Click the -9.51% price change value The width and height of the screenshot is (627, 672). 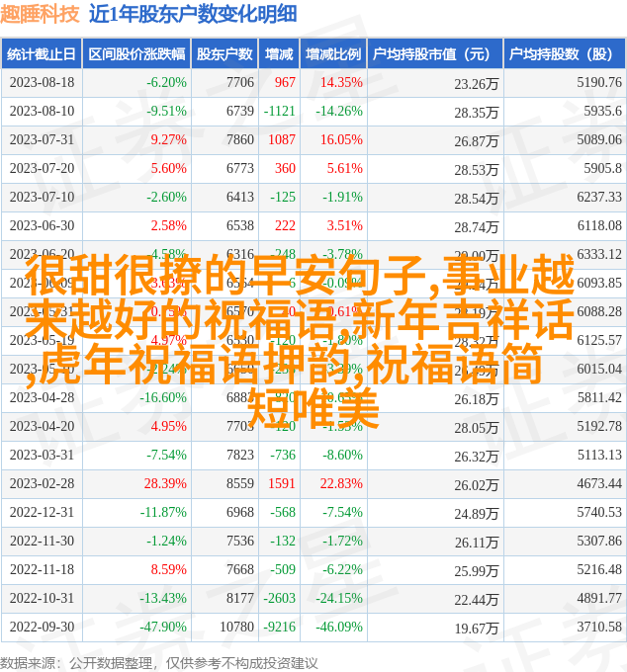point(166,111)
